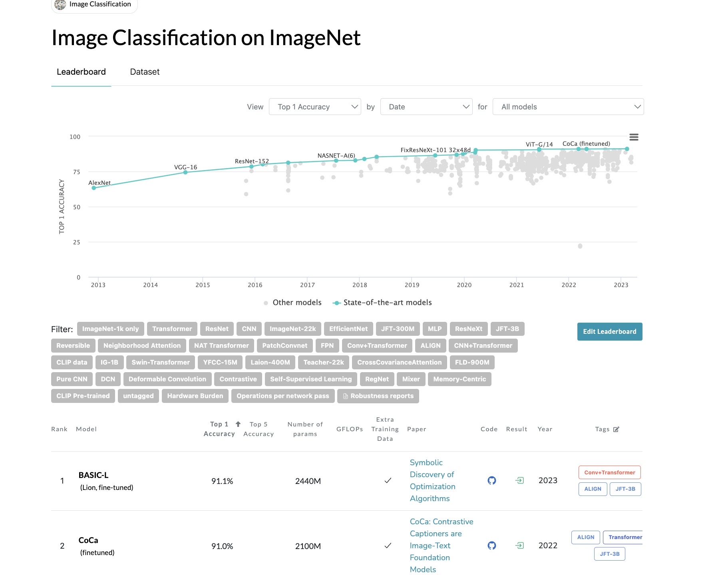Image resolution: width=728 pixels, height=575 pixels.
Task: Toggle the Other models legend entry
Action: tap(292, 303)
